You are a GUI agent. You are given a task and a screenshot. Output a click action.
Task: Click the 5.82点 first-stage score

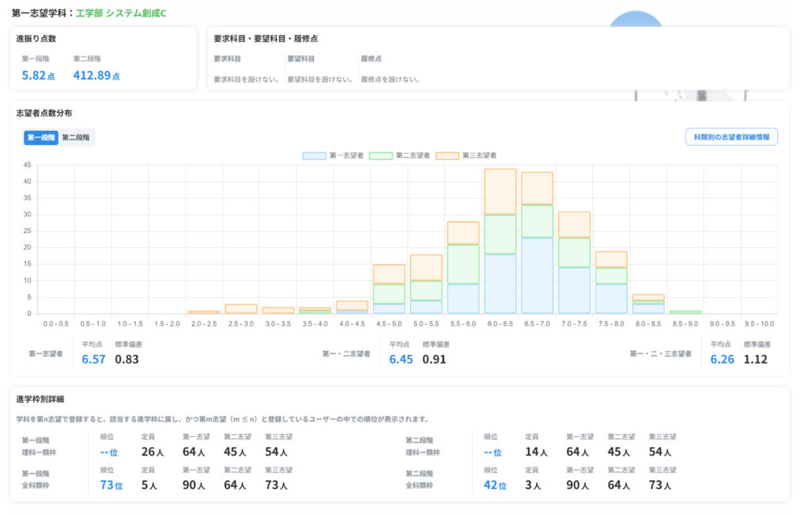click(x=37, y=75)
